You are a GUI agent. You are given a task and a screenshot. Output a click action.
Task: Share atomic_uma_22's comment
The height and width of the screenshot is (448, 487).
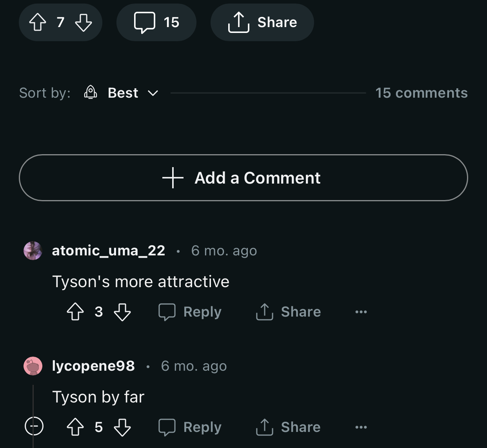pos(289,312)
